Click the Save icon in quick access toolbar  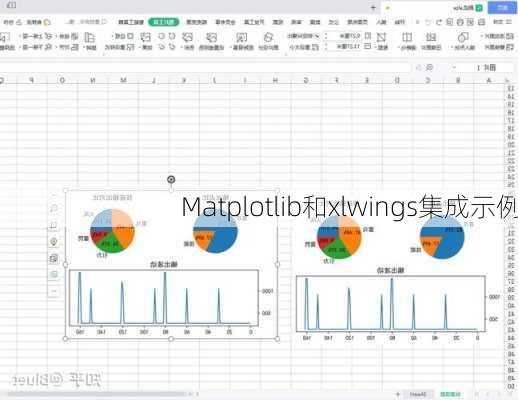click(482, 22)
